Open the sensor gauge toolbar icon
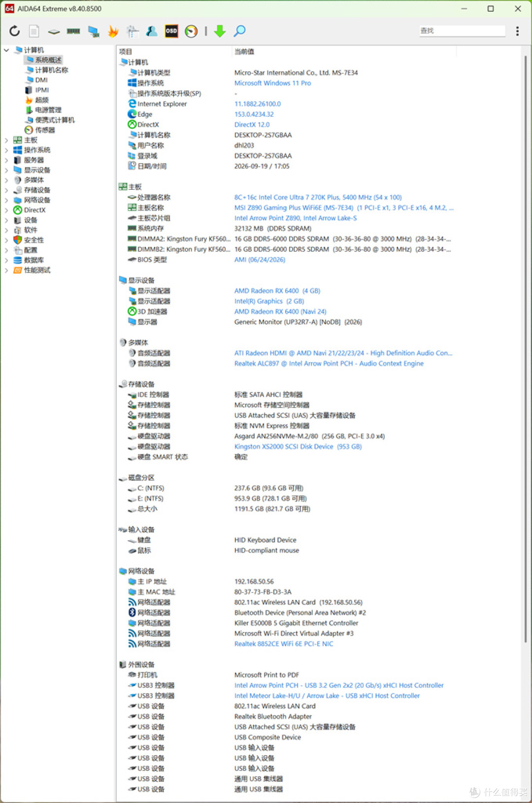Viewport: 532px width, 803px height. [191, 32]
